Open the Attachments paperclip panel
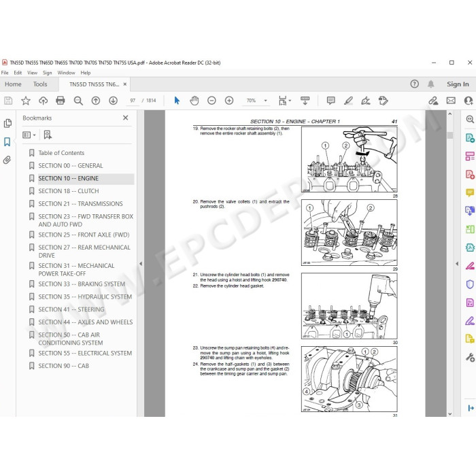Screen dimensions: 476x476 (7, 160)
